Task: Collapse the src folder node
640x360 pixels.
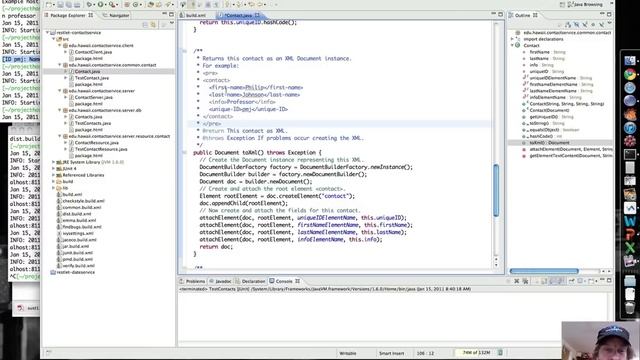Action: point(54,39)
